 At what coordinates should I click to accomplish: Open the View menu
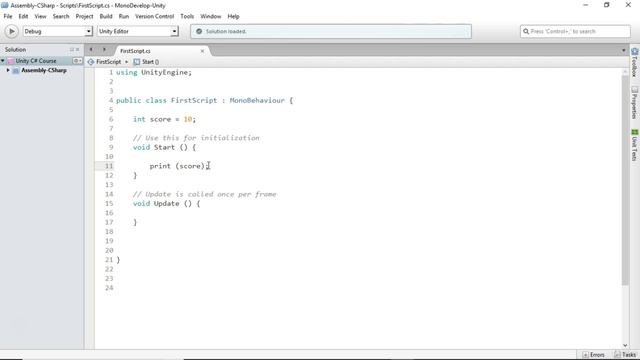40,16
